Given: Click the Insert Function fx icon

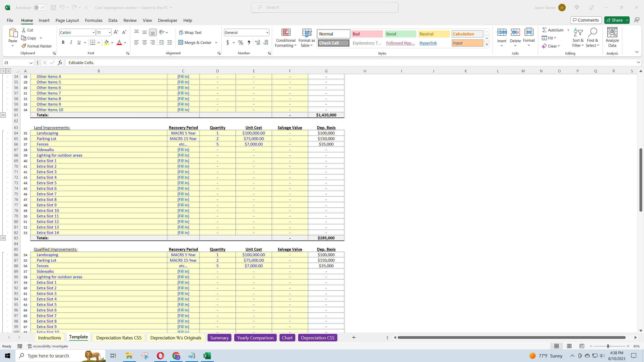Looking at the screenshot, I should 60,63.
